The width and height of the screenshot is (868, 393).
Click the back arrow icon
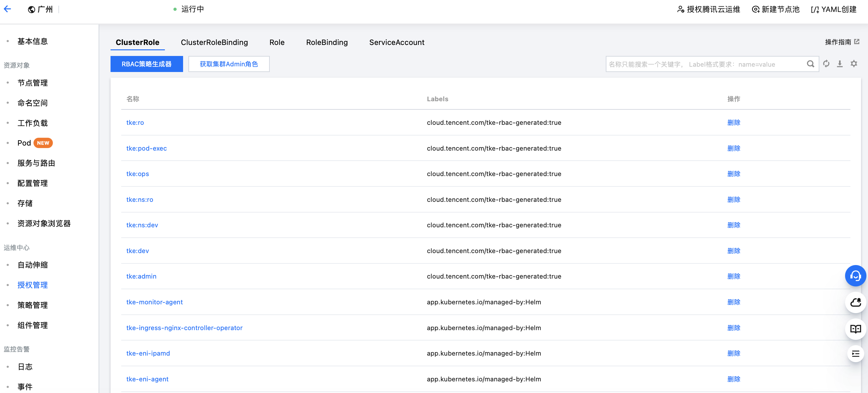point(8,9)
